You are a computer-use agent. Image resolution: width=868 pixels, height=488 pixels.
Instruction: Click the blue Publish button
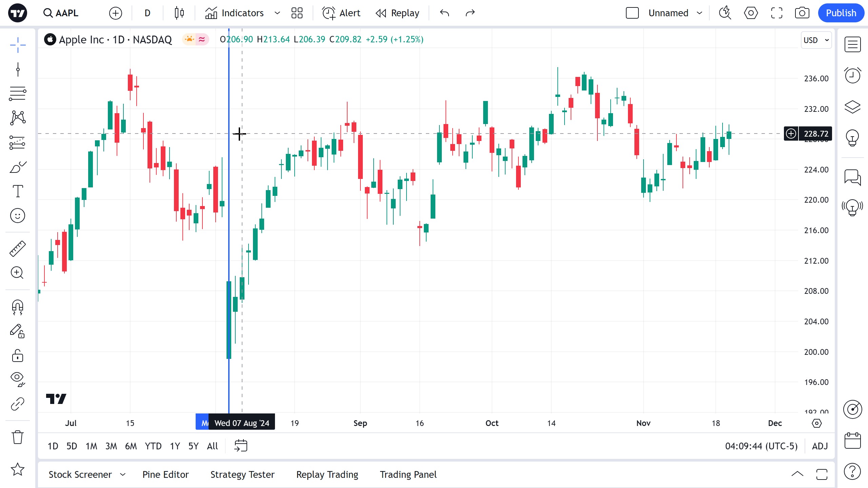[x=841, y=13]
